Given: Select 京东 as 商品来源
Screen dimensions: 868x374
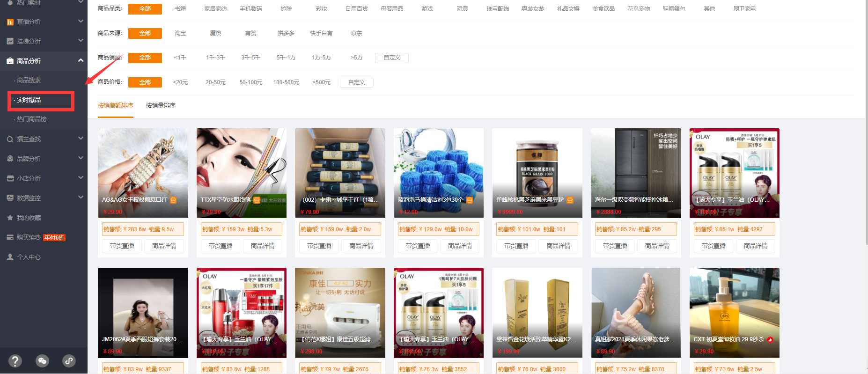Looking at the screenshot, I should (x=357, y=33).
